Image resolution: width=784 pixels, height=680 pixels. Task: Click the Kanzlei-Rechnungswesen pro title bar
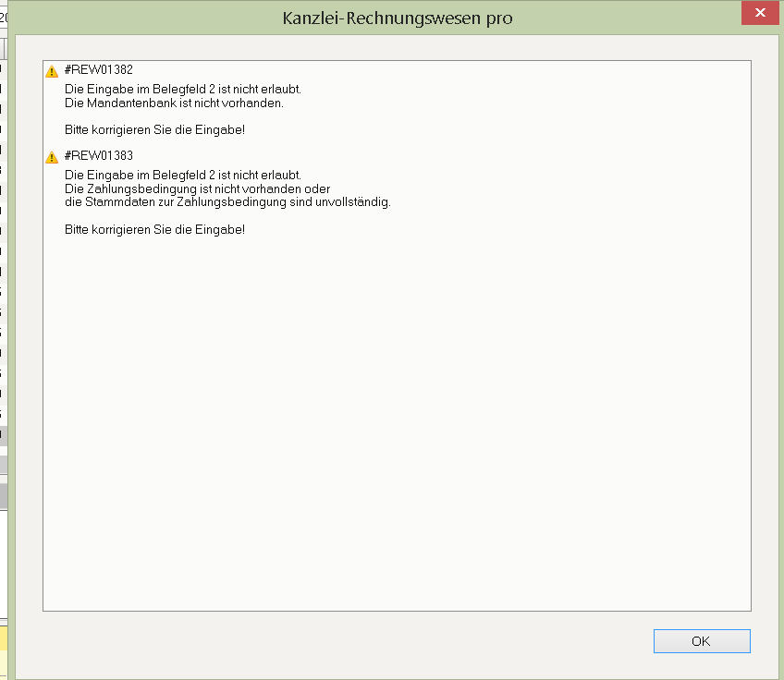click(398, 18)
